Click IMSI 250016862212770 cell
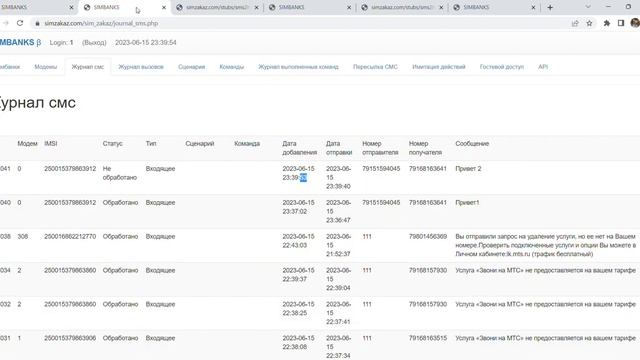Screen dimensions: 640x360 70,236
